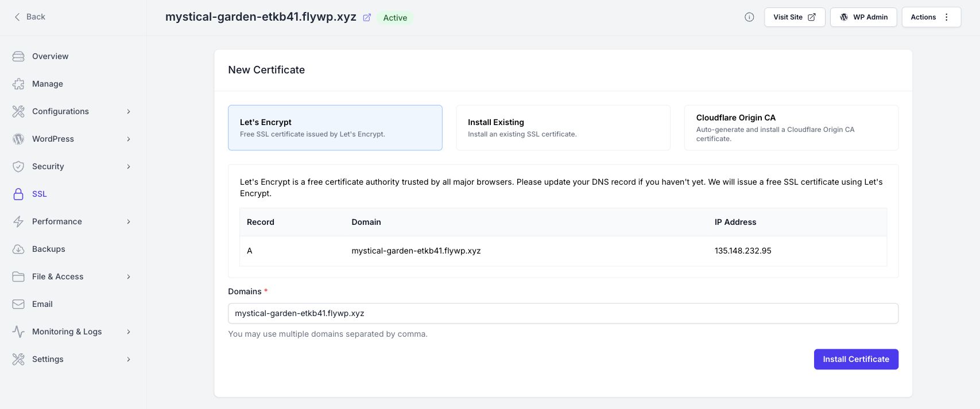The image size is (980, 409).
Task: Click the three-dot icon in Actions
Action: [x=947, y=17]
